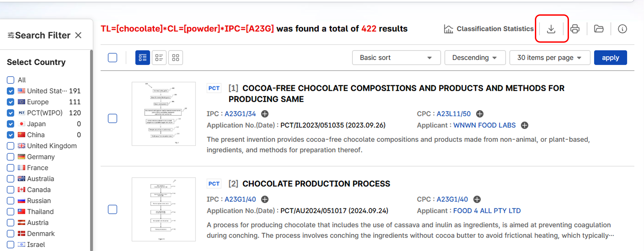The height and width of the screenshot is (251, 644).
Task: Open the folder icon in results toolbar
Action: click(598, 29)
